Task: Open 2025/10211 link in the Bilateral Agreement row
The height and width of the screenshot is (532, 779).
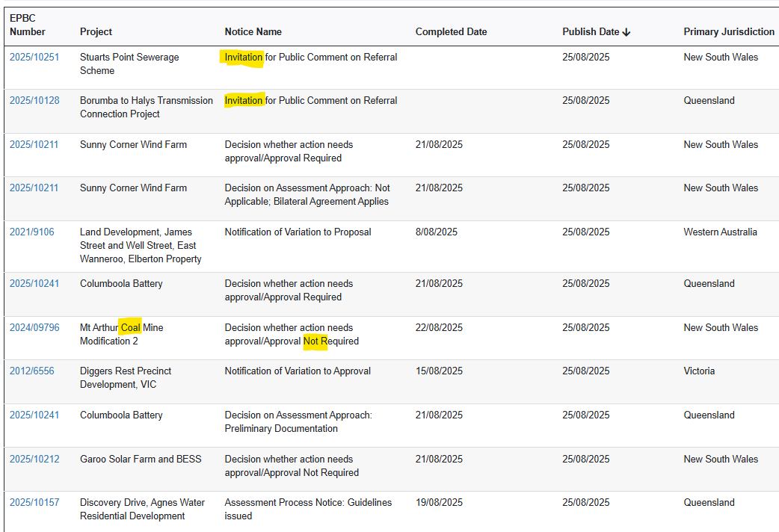Action: pos(34,188)
